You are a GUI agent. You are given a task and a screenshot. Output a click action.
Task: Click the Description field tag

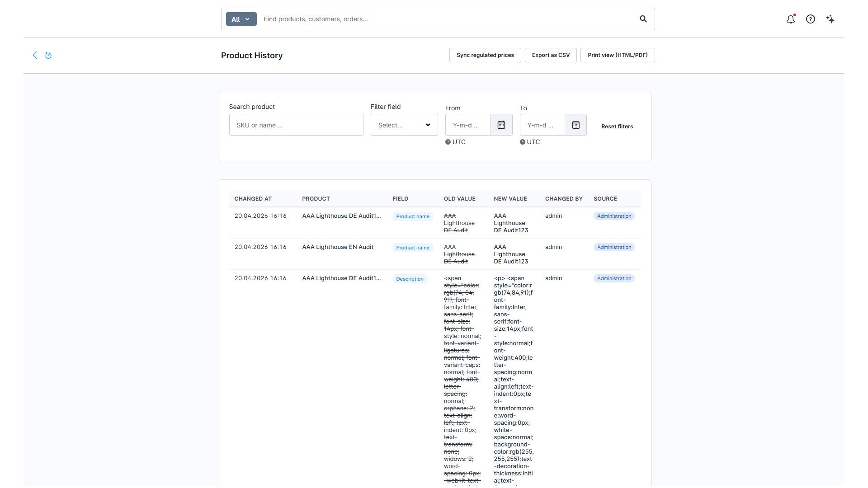[410, 279]
